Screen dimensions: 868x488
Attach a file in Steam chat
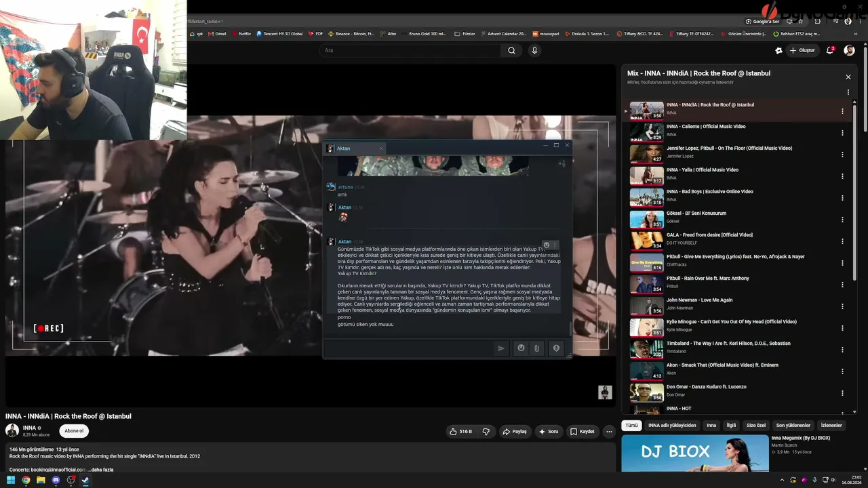[536, 348]
